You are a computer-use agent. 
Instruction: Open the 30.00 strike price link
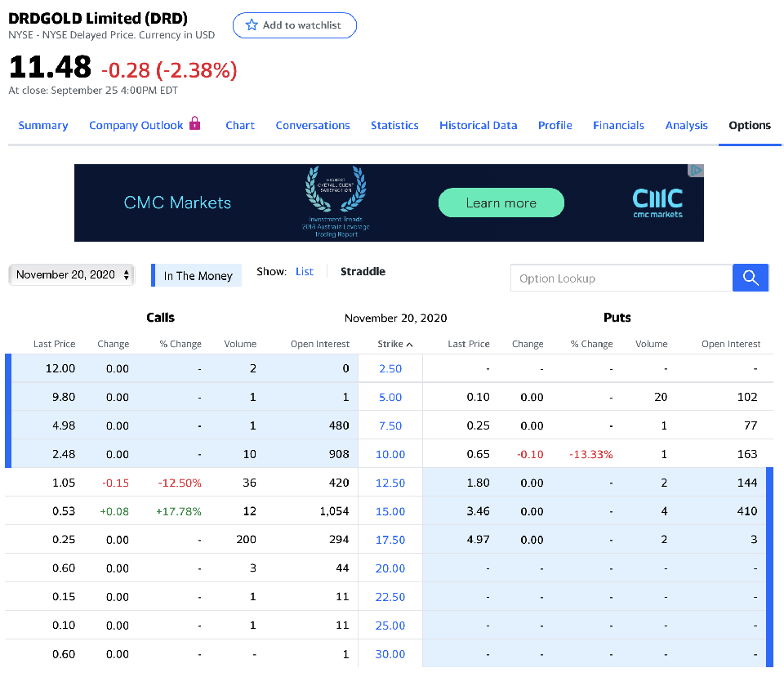coord(390,654)
